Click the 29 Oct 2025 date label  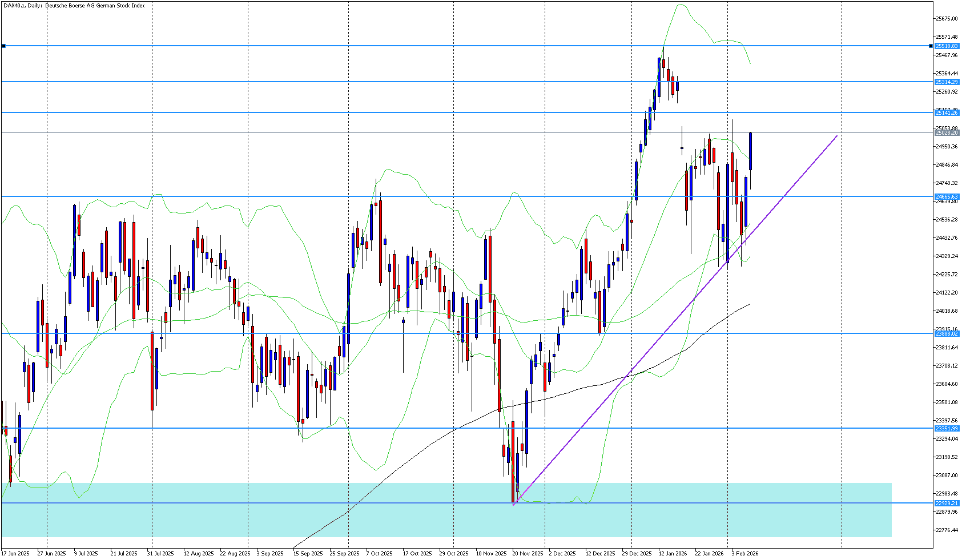coord(454,554)
